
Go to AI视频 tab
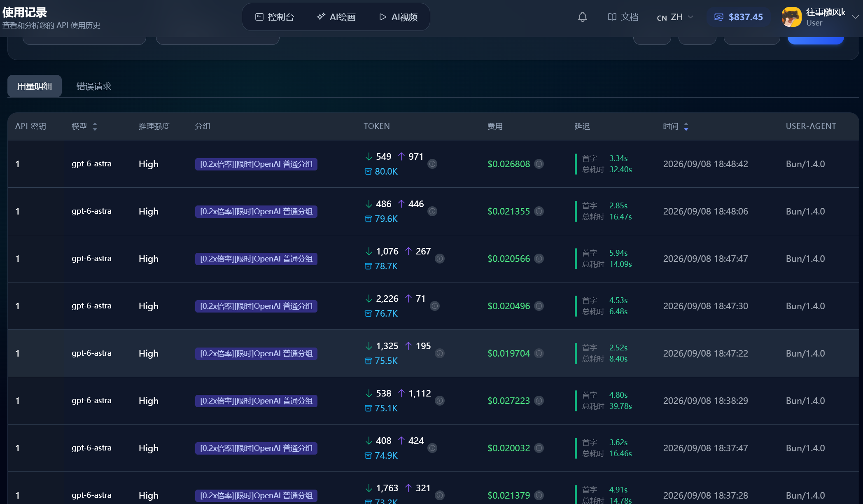pyautogui.click(x=398, y=17)
